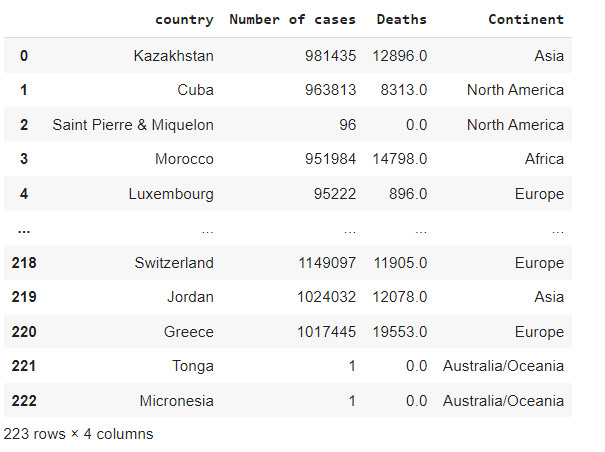
Task: Select the Africa continent cell
Action: tap(544, 159)
